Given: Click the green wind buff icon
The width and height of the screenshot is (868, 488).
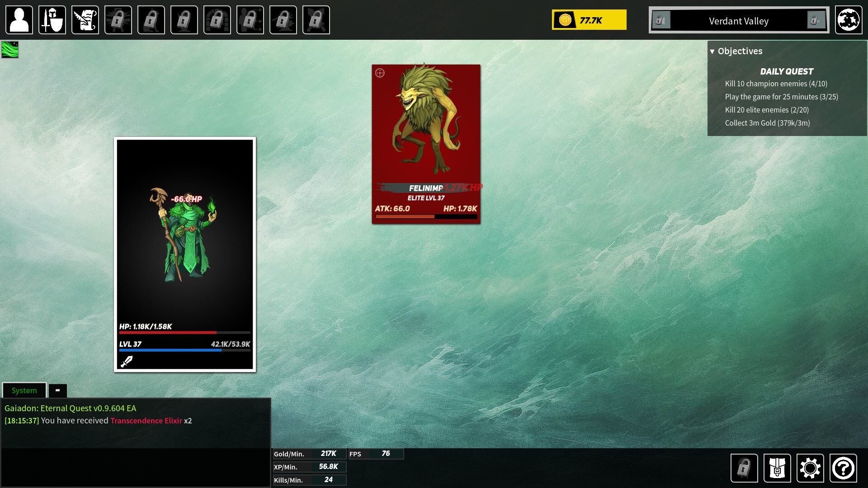Looking at the screenshot, I should click(10, 50).
